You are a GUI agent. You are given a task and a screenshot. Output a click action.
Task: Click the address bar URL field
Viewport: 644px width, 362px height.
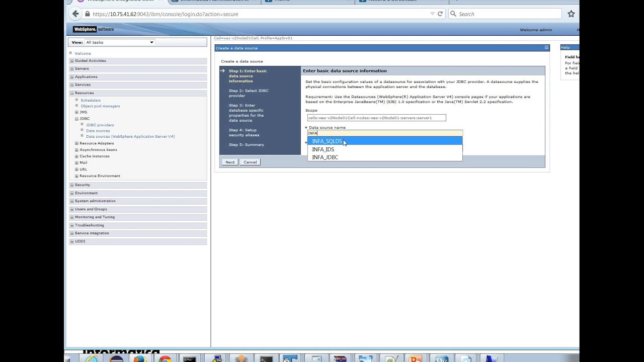coord(257,14)
